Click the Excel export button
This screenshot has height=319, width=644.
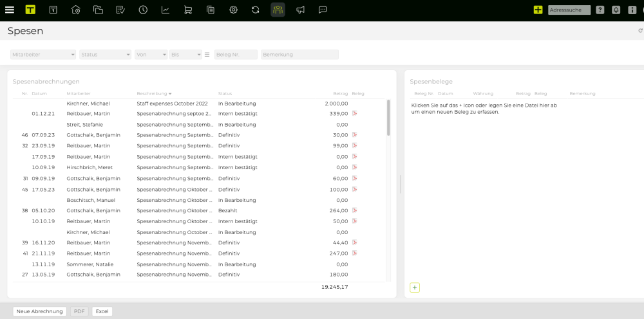coord(102,311)
